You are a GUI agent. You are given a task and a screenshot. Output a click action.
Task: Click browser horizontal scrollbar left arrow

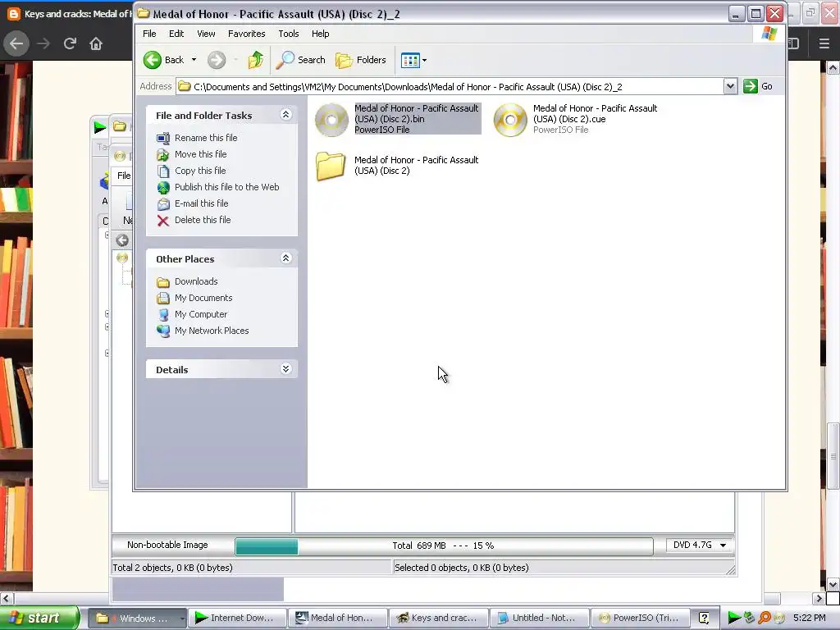pos(6,598)
